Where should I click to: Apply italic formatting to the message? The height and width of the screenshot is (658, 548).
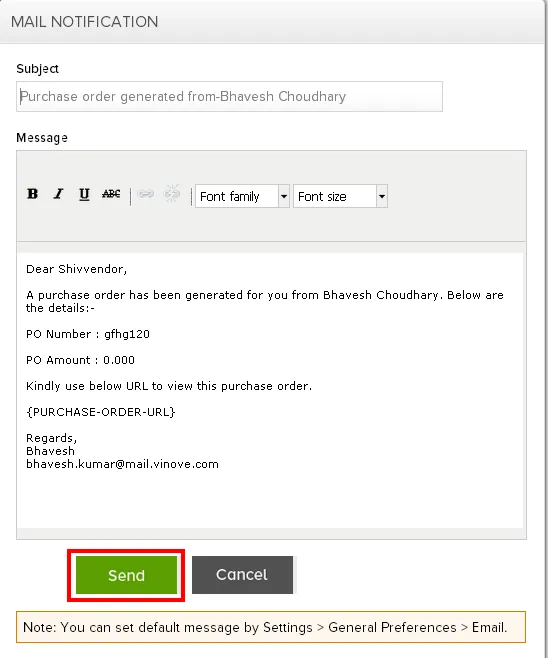pos(58,194)
